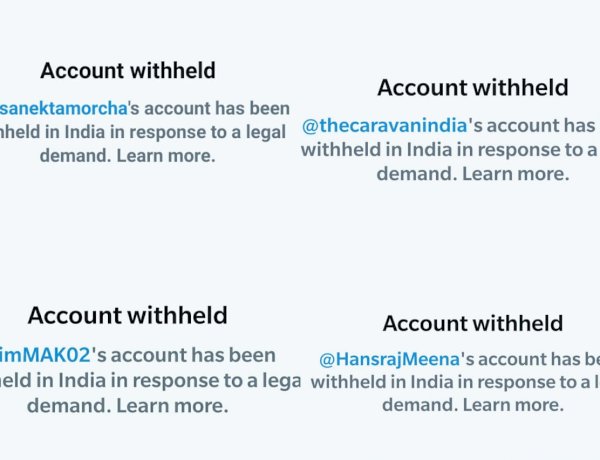Select bottom-right Account withheld heading
This screenshot has width=600, height=460.
[473, 323]
